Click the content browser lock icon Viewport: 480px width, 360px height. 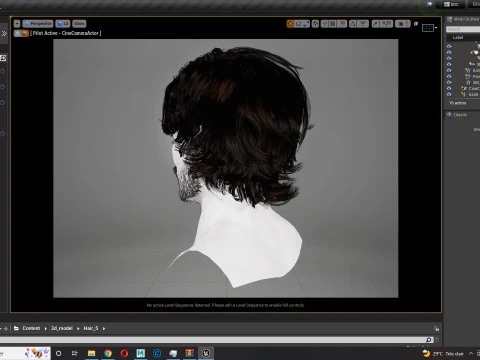point(437,329)
